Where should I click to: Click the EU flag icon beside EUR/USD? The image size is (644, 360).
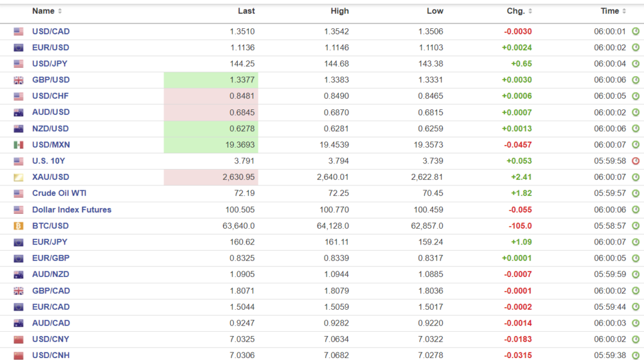(x=18, y=48)
